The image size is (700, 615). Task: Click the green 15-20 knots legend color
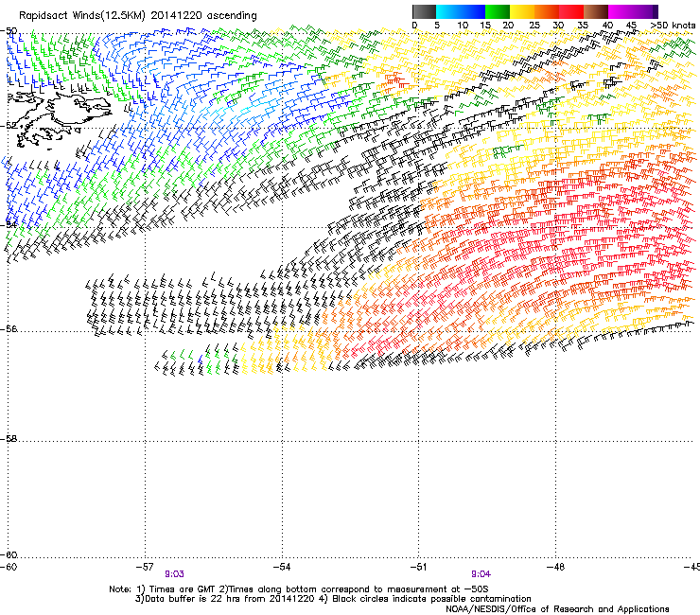click(498, 11)
